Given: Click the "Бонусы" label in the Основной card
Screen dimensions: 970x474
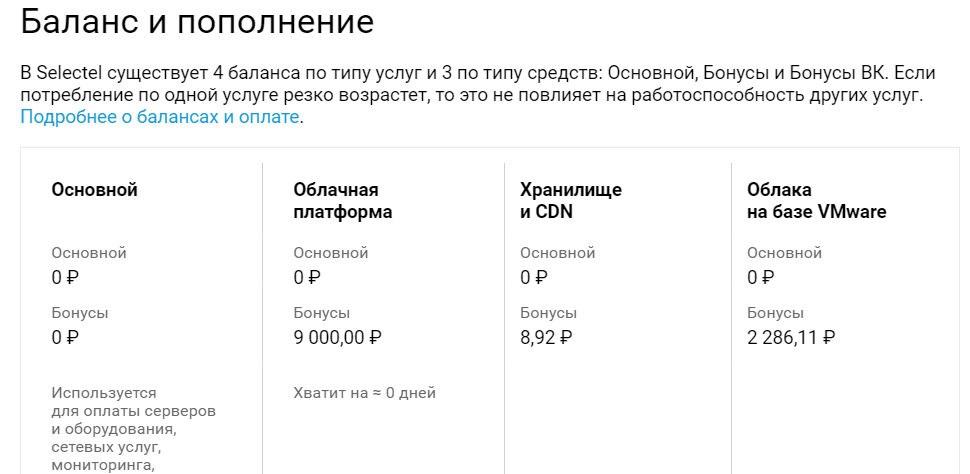Looking at the screenshot, I should point(80,313).
